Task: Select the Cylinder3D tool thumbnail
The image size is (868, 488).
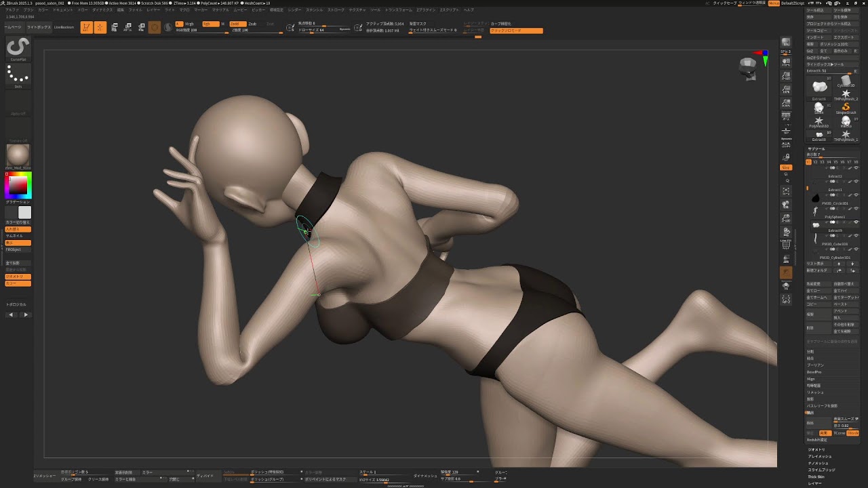Action: click(846, 82)
